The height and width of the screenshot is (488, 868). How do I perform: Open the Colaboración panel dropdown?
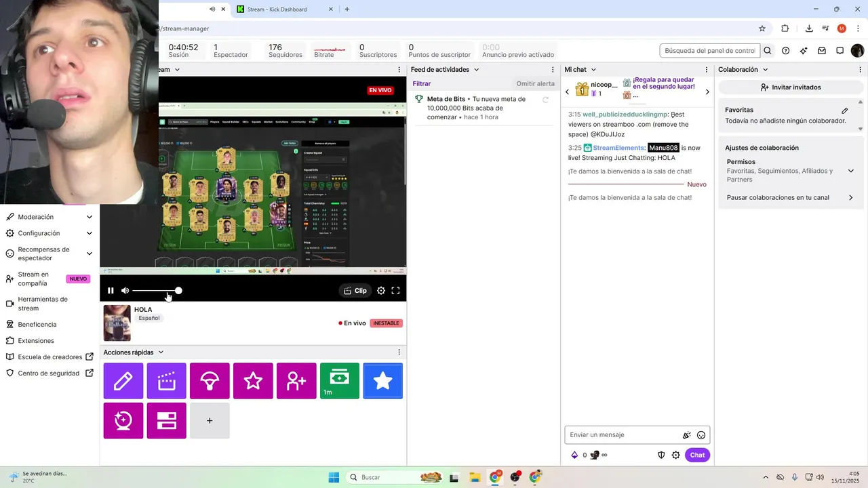coord(765,70)
